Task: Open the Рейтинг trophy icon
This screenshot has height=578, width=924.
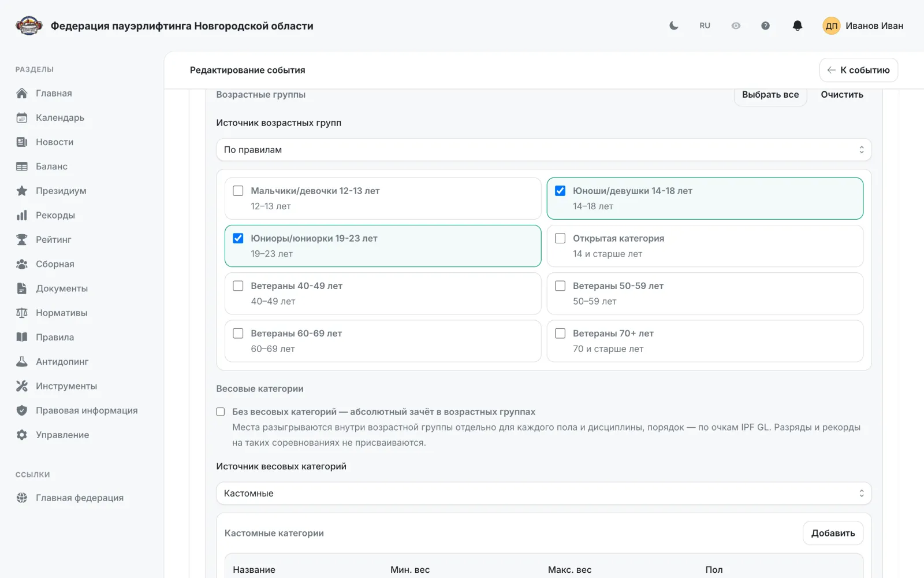Action: pos(22,239)
